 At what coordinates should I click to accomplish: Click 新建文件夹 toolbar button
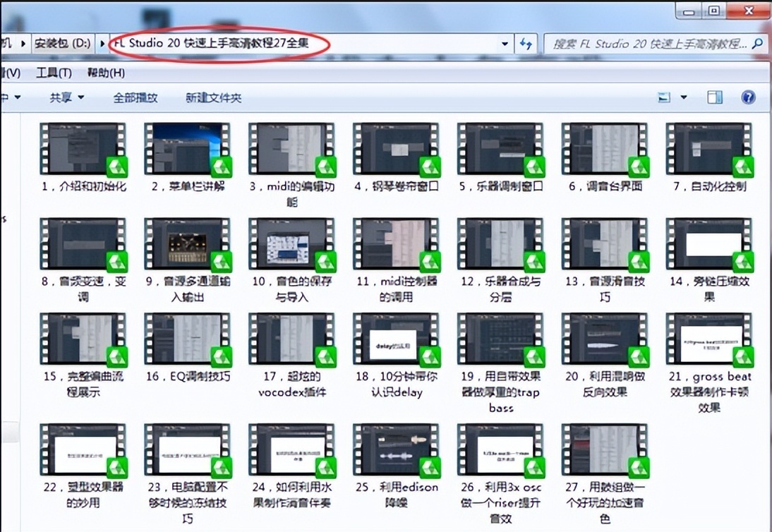[213, 97]
